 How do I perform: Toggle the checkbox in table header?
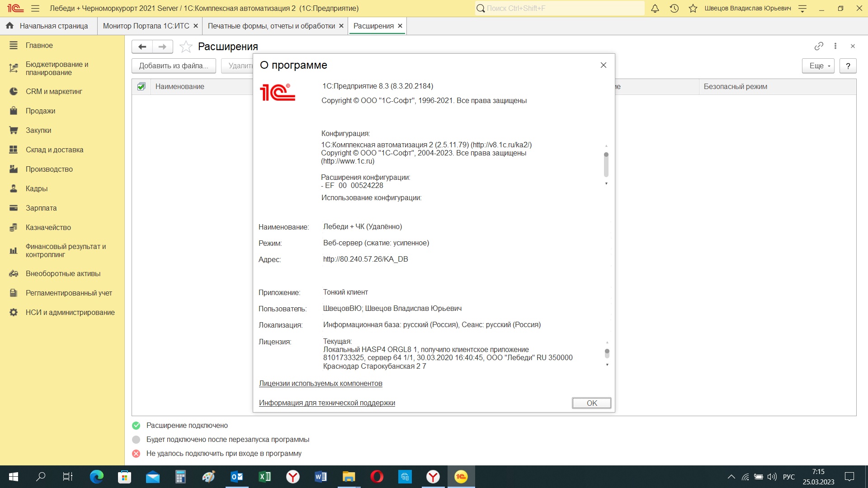(x=142, y=86)
